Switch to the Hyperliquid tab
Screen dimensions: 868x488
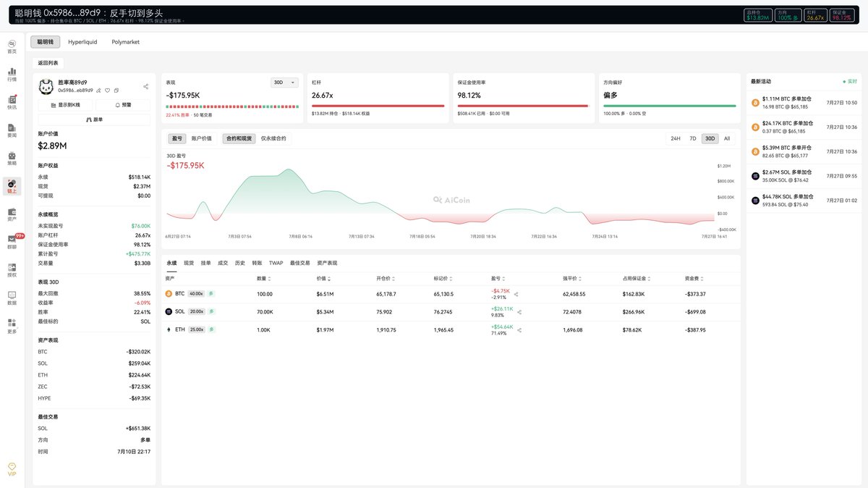click(x=83, y=42)
